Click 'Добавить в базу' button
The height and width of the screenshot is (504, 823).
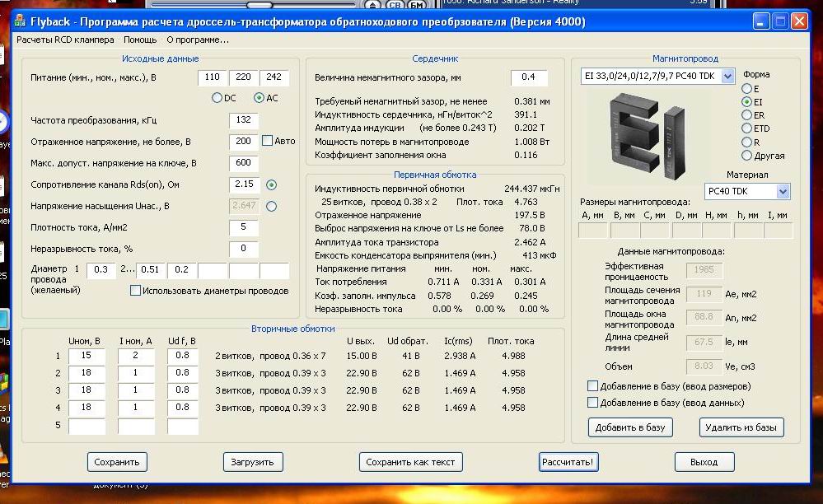click(631, 427)
